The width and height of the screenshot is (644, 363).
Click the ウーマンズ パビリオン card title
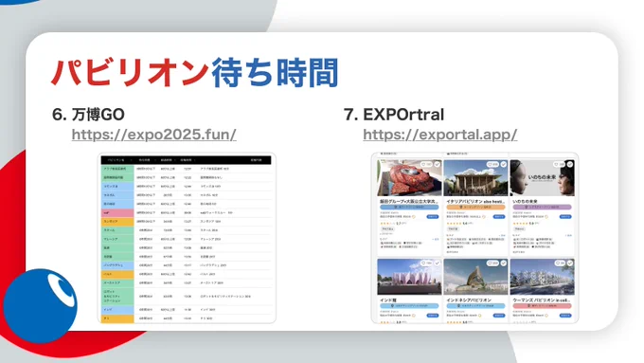[542, 300]
